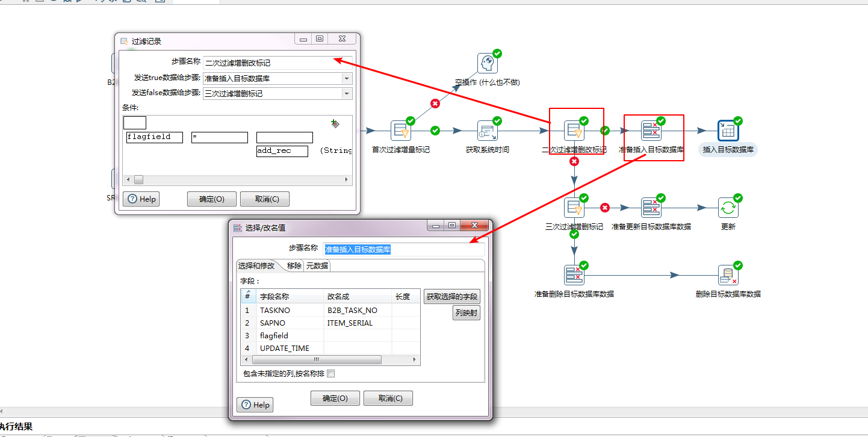
Task: Select the TASKNO cell in 字段 table
Action: coord(290,311)
